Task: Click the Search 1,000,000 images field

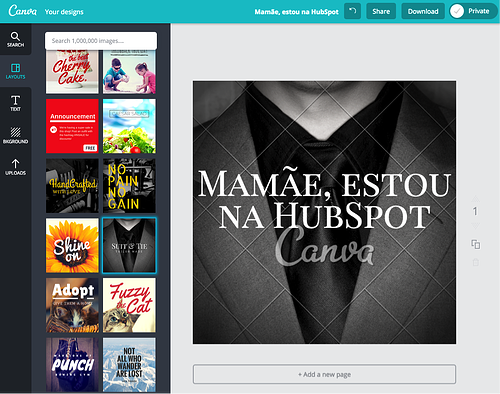Action: tap(101, 41)
